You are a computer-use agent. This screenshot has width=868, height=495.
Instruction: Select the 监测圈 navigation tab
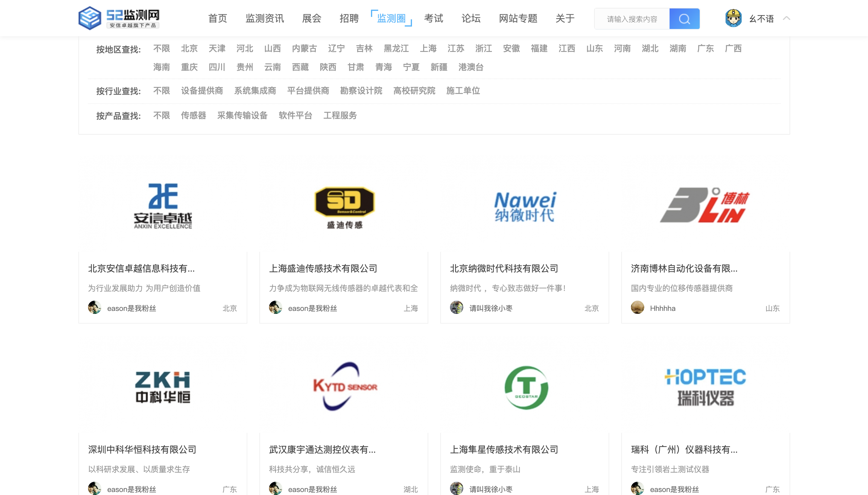tap(391, 18)
